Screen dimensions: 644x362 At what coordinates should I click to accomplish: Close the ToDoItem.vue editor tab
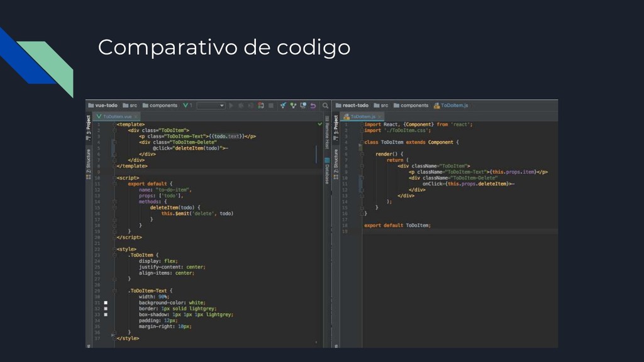coord(136,116)
